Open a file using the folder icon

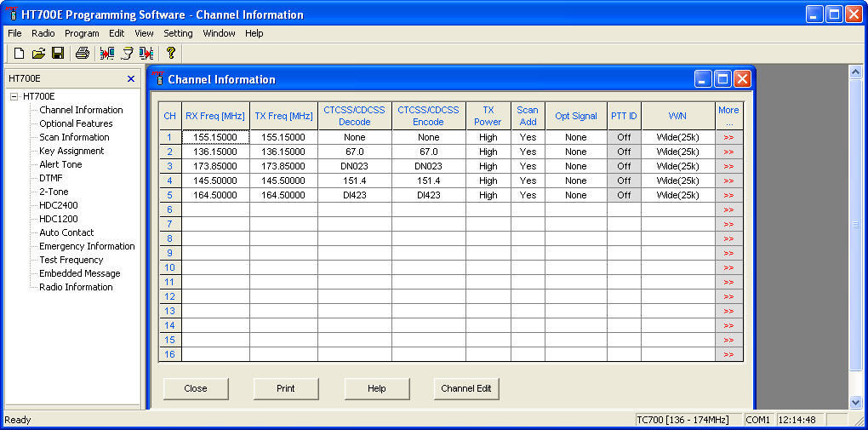point(38,53)
